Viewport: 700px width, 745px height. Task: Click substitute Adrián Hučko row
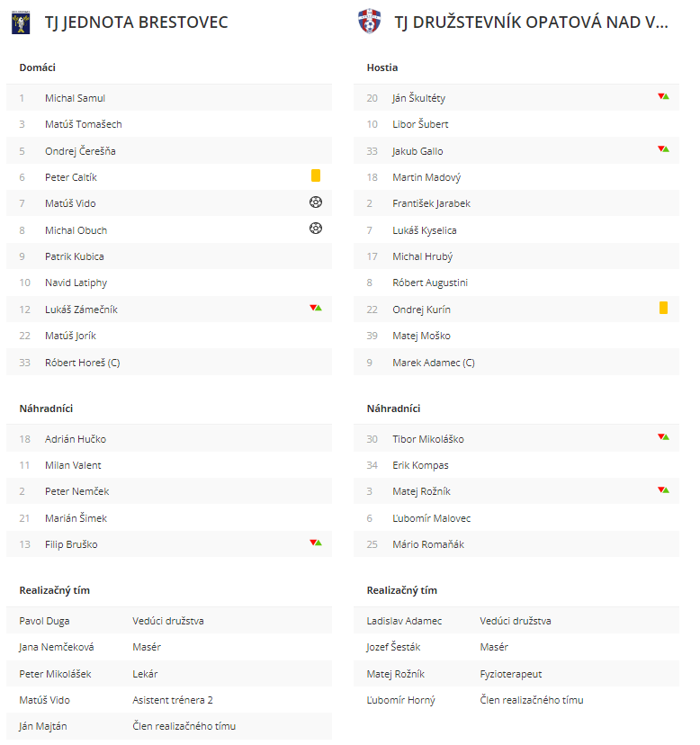[x=169, y=439]
